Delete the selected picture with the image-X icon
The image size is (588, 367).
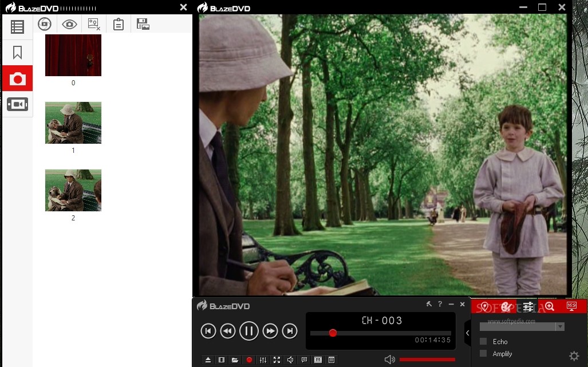point(94,25)
